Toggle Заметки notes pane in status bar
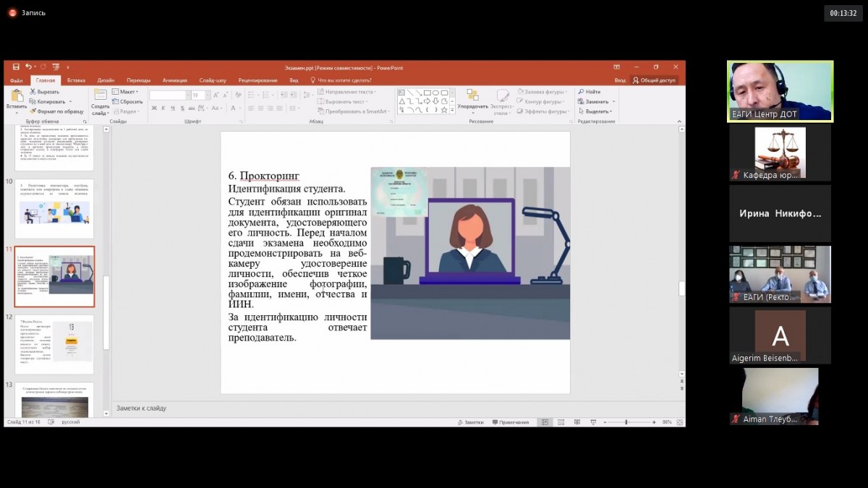The image size is (868, 488). (470, 422)
